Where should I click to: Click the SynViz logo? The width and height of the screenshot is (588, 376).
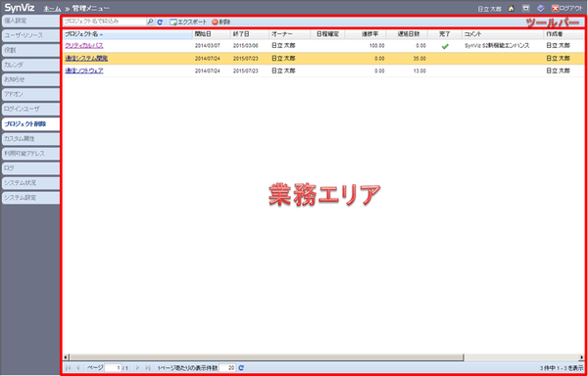click(x=20, y=8)
